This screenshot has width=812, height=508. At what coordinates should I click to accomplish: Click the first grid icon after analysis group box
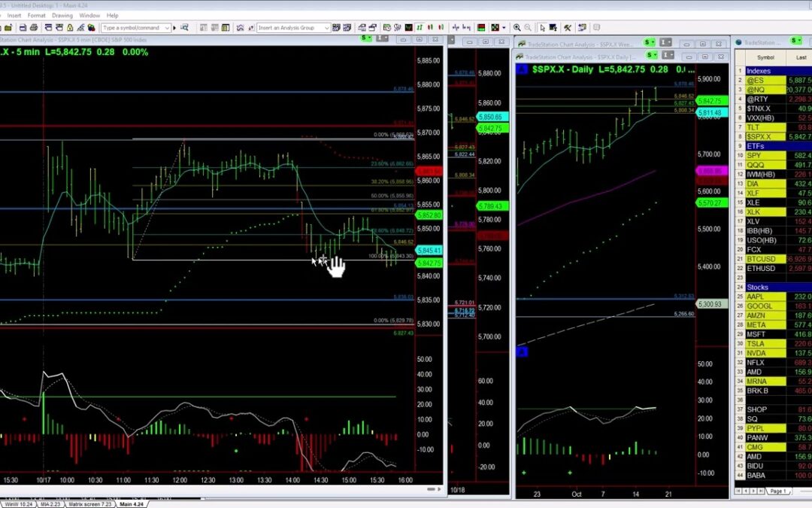click(x=336, y=28)
